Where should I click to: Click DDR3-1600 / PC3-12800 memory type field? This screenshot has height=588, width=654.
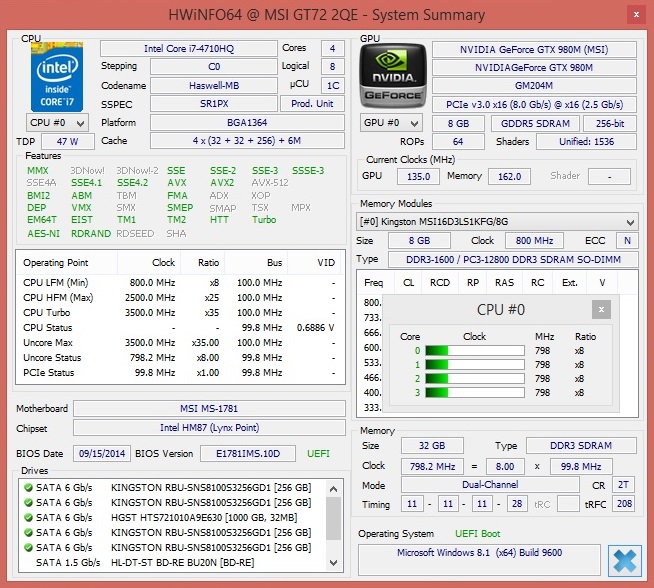513,259
